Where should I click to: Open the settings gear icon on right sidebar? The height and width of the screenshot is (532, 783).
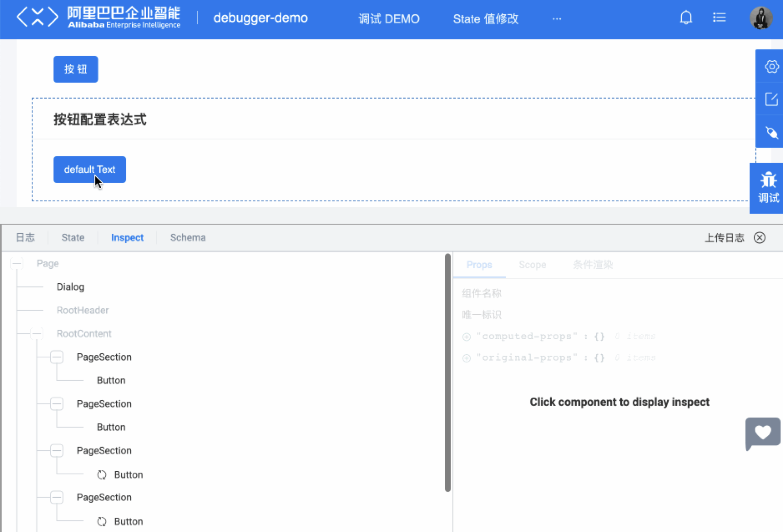click(x=771, y=67)
